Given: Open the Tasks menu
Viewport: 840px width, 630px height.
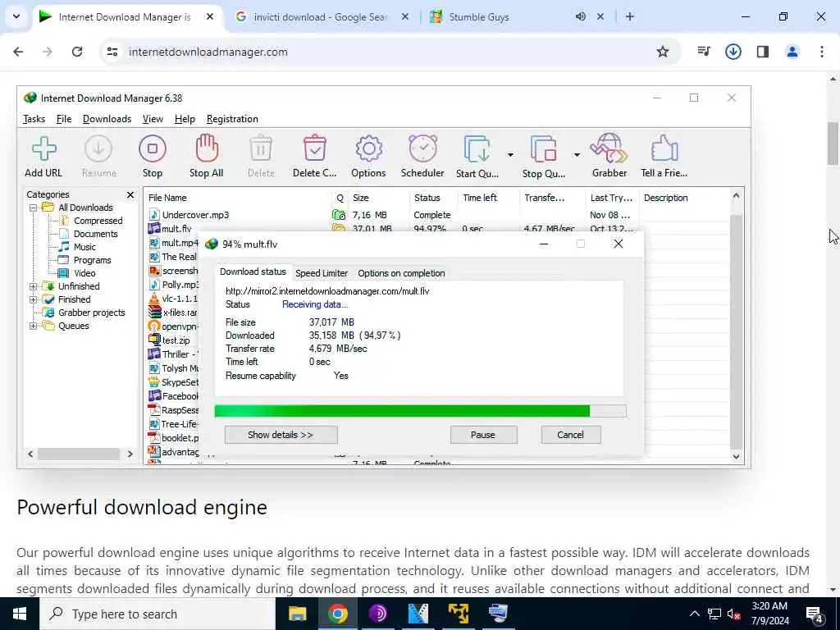Looking at the screenshot, I should click(34, 119).
